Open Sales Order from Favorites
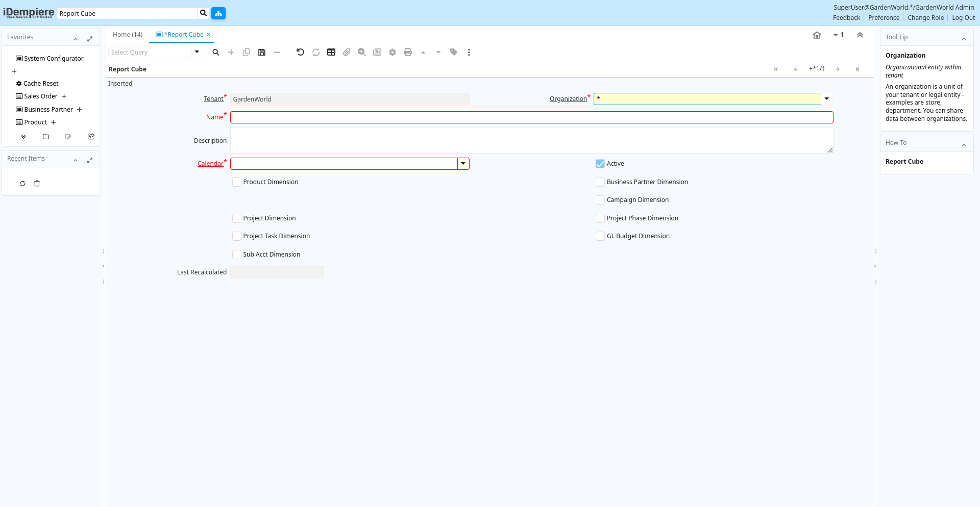Viewport: 980px width, 507px height. tap(41, 96)
